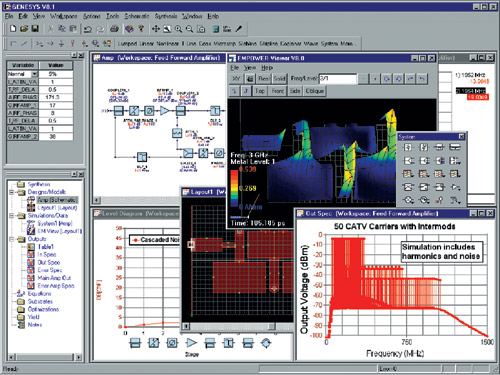The image size is (500, 375).
Task: Select the Out Spec tree item
Action: click(49, 262)
